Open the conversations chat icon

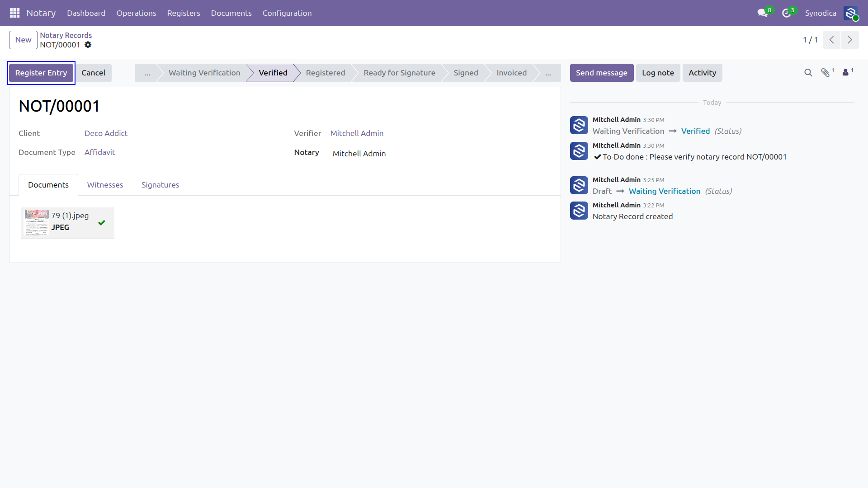(x=763, y=13)
